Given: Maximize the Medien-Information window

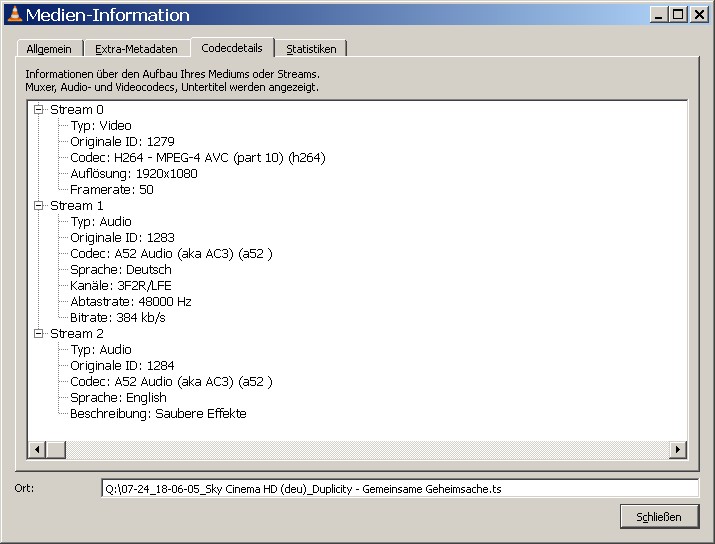Looking at the screenshot, I should click(678, 15).
